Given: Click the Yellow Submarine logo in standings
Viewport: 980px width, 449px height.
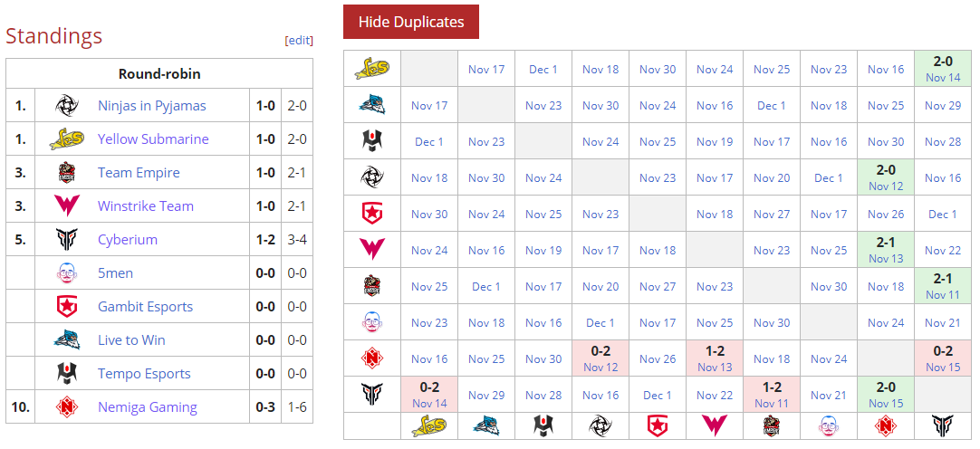Looking at the screenshot, I should (x=67, y=139).
